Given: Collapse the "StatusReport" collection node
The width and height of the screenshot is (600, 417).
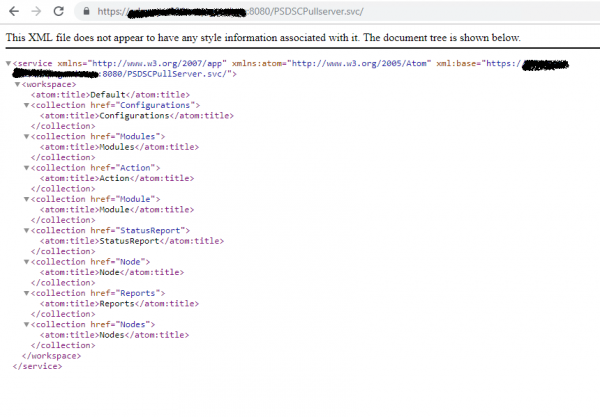Looking at the screenshot, I should click(x=28, y=230).
